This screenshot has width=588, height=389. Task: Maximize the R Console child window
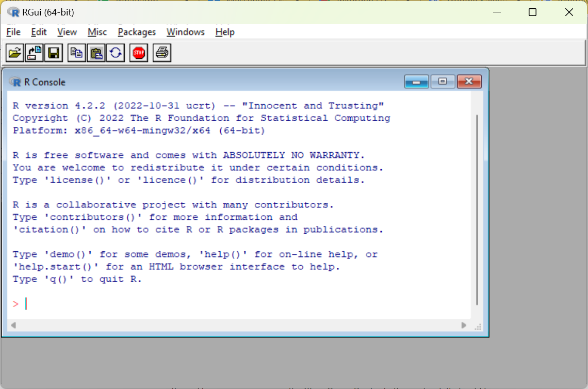(443, 82)
